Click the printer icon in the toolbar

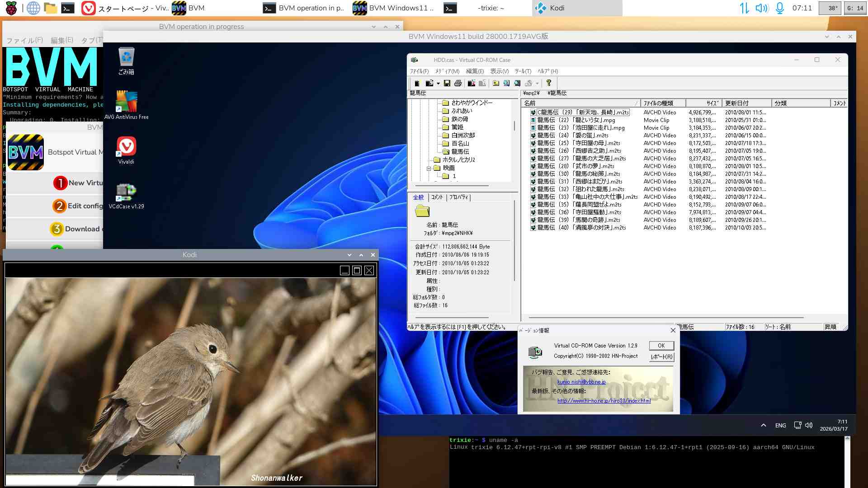click(458, 83)
